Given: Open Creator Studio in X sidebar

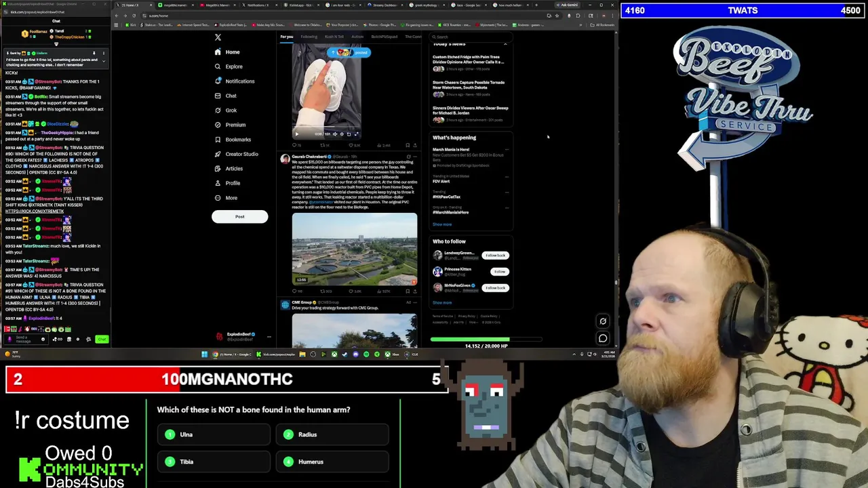Looking at the screenshot, I should [237, 154].
